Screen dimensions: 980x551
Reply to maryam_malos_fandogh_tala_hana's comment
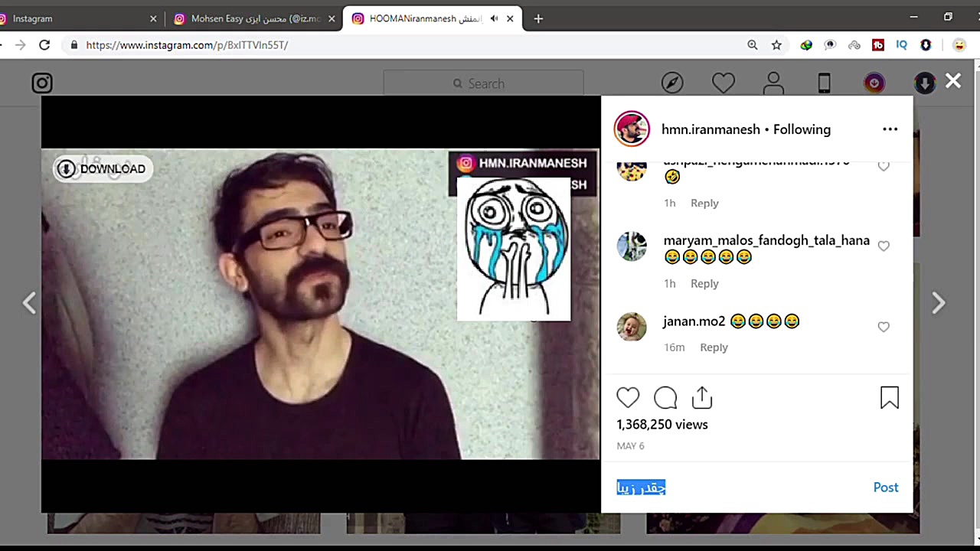coord(704,284)
